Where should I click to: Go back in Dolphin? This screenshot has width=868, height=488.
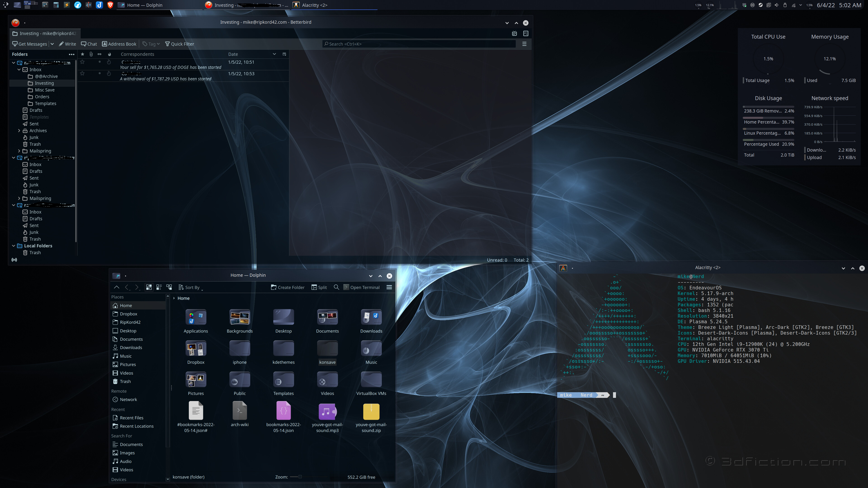127,287
